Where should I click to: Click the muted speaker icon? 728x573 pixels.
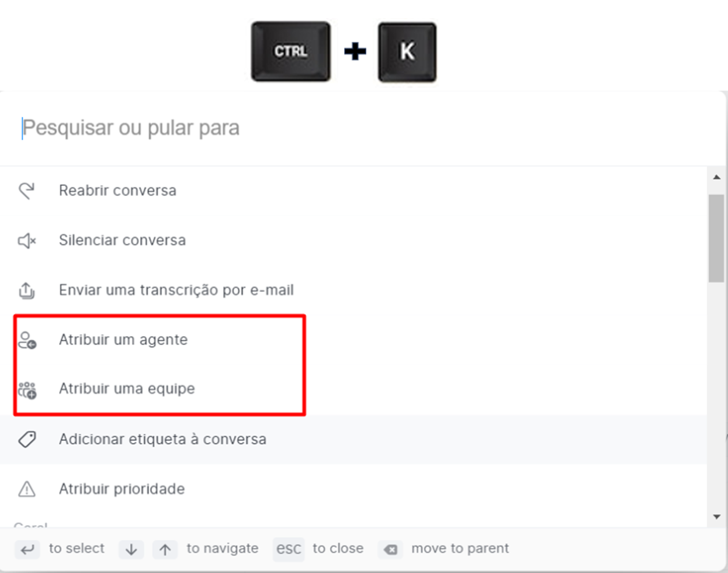(x=27, y=240)
